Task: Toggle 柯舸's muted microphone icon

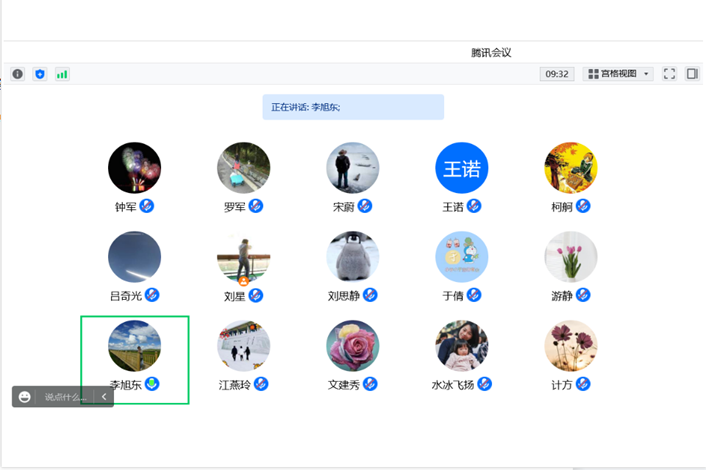Action: (x=583, y=207)
